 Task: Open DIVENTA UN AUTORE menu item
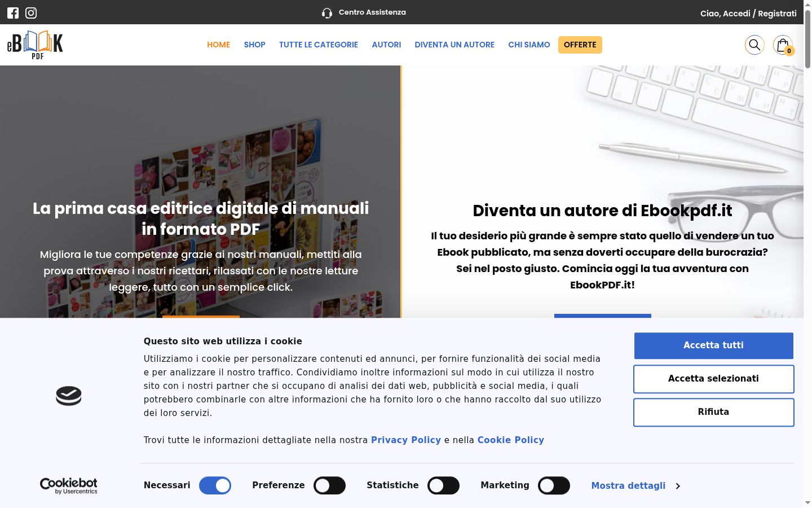(454, 45)
